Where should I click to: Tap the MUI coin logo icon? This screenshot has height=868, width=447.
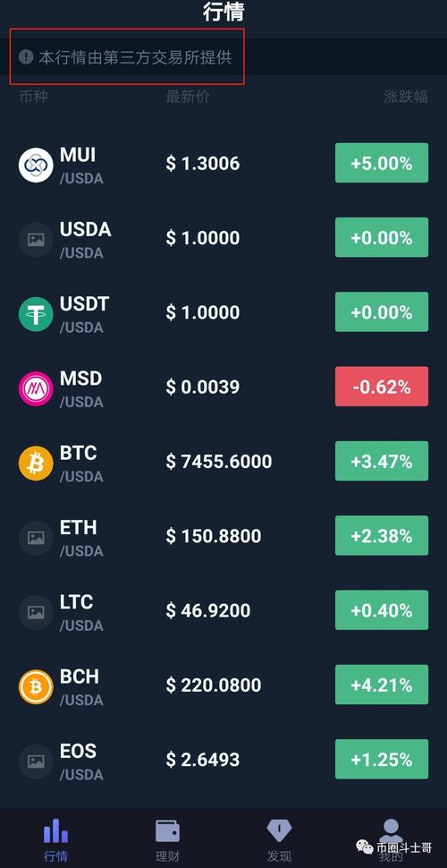click(36, 165)
